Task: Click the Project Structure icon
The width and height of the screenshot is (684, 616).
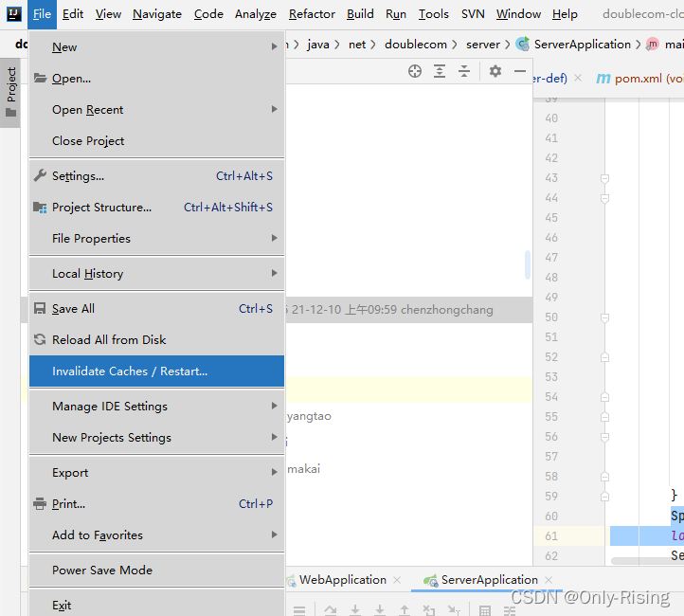Action: coord(40,208)
